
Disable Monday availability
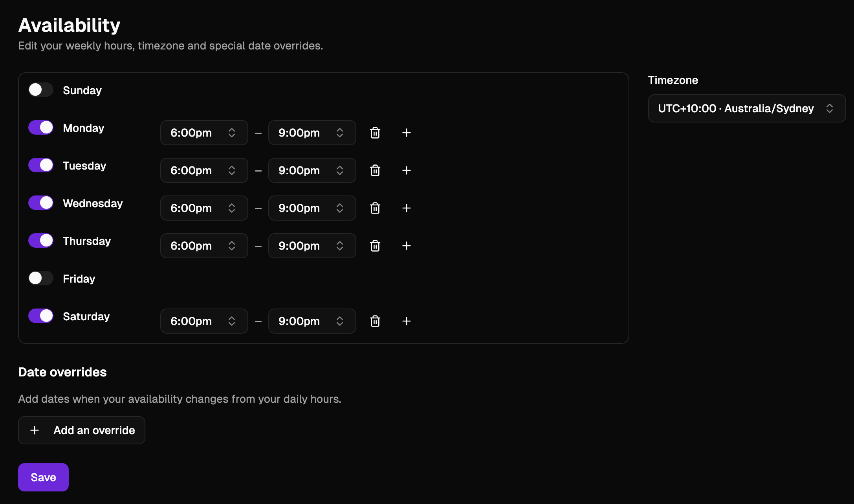(x=40, y=127)
